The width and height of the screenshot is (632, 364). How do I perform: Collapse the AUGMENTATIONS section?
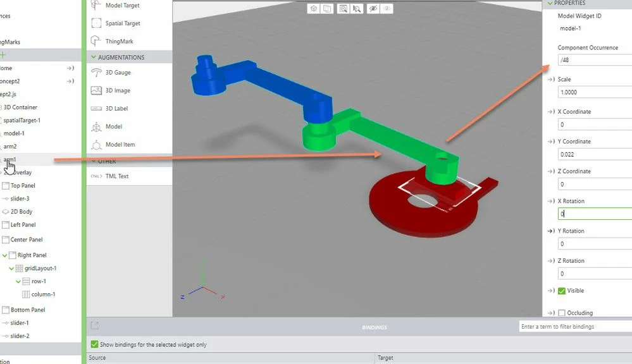94,57
